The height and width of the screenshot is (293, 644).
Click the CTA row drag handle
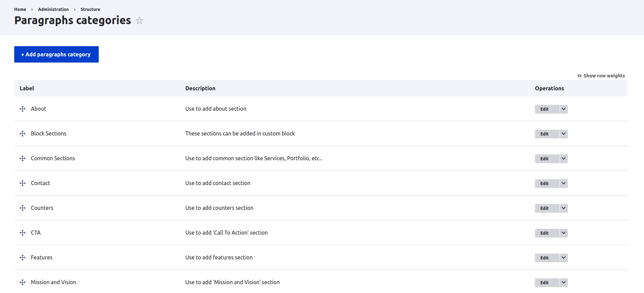tap(23, 233)
